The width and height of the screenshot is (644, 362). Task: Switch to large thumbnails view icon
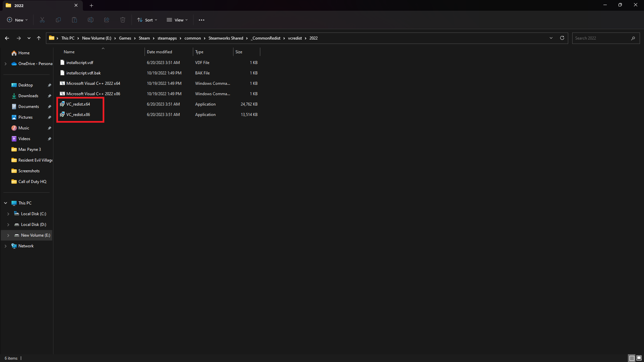tap(639, 358)
